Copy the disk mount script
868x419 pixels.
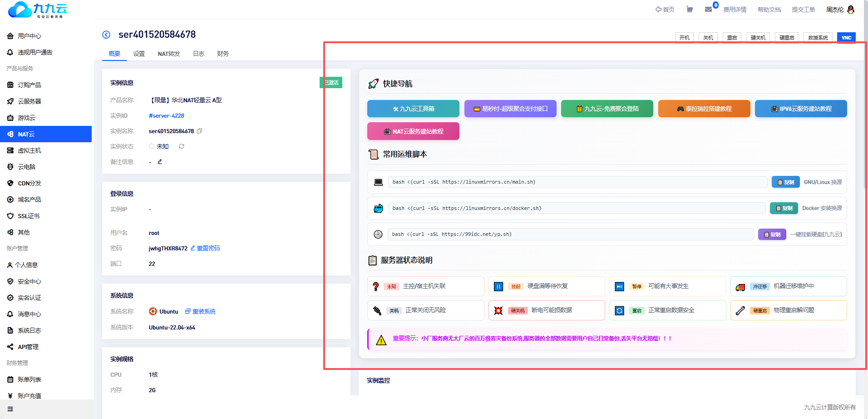(772, 234)
